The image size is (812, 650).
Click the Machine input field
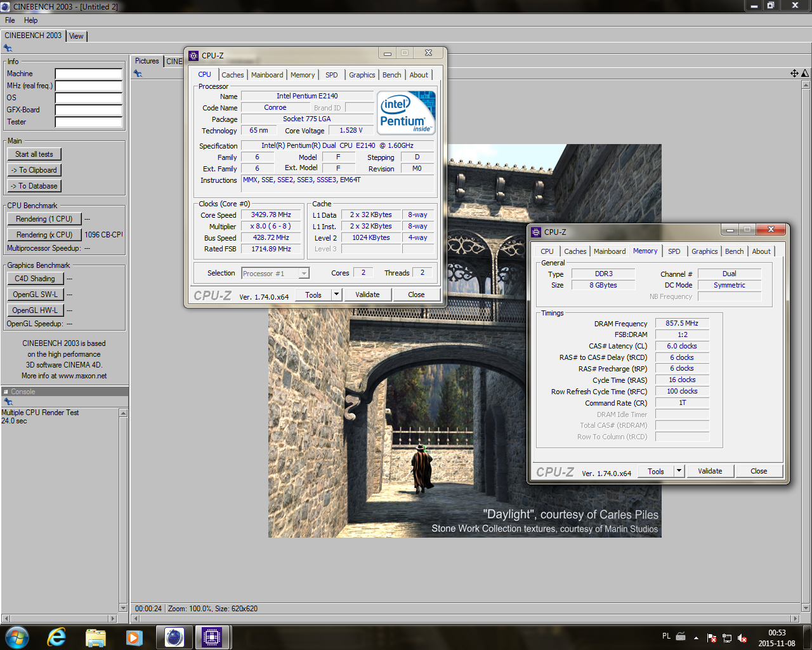(89, 74)
